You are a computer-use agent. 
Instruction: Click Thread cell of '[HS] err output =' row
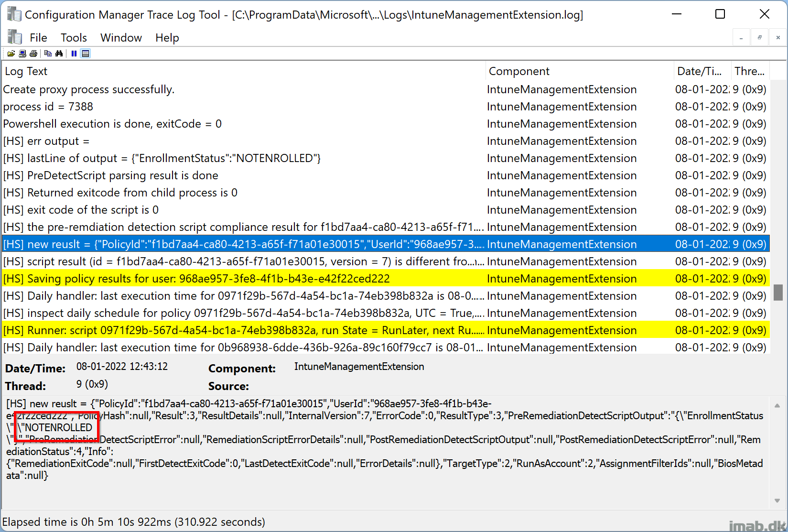(749, 141)
